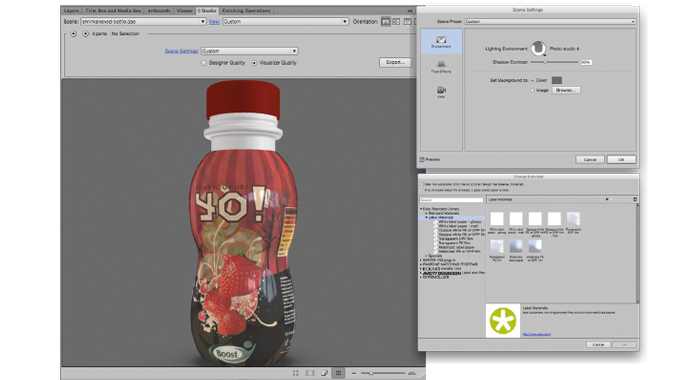Choose Metallized label paper thumbnail
This screenshot has width=680, height=380.
click(x=516, y=246)
